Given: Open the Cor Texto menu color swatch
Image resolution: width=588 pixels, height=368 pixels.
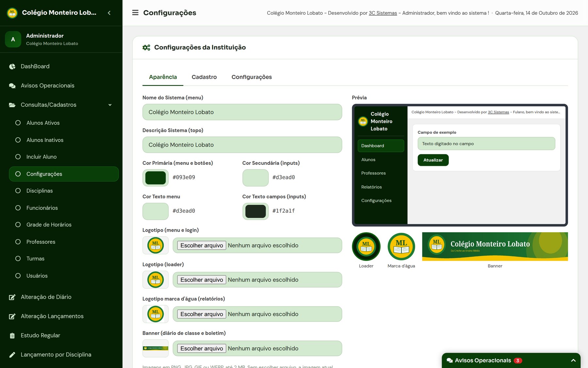Looking at the screenshot, I should click(x=155, y=211).
